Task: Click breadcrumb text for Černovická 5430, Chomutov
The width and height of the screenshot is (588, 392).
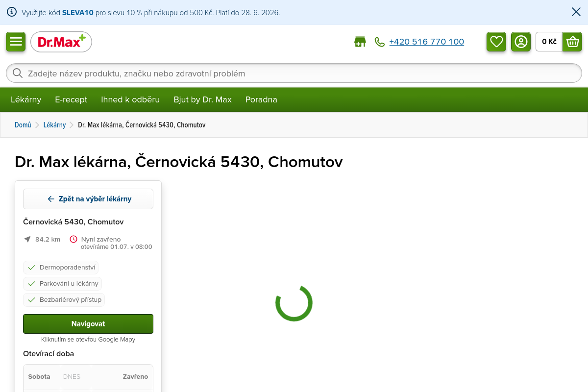Action: pyautogui.click(x=142, y=125)
